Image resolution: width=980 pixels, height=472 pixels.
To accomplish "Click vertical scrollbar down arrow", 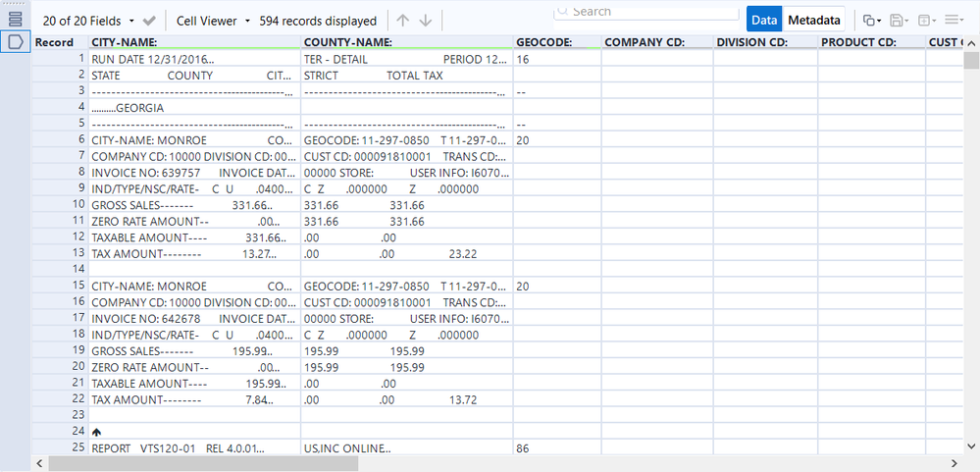I will point(970,446).
